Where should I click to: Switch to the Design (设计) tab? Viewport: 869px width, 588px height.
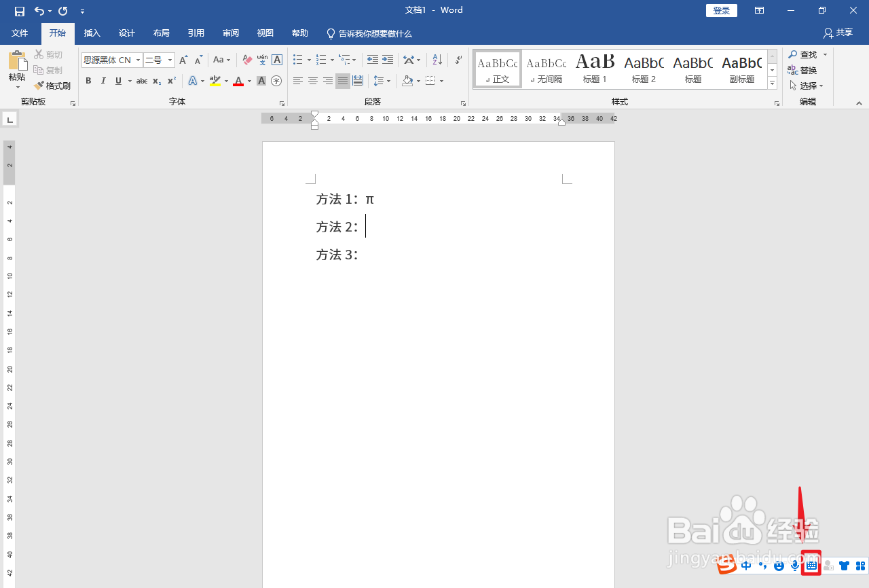(x=127, y=33)
